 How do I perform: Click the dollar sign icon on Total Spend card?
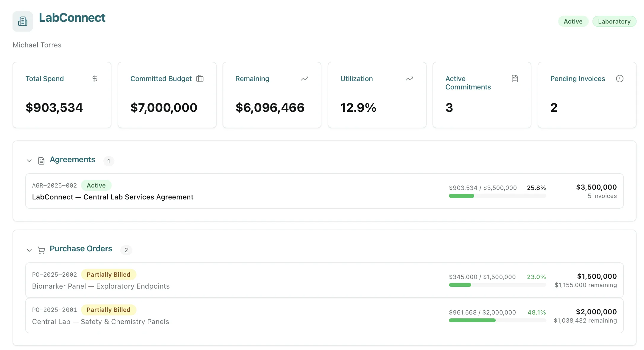pyautogui.click(x=95, y=78)
